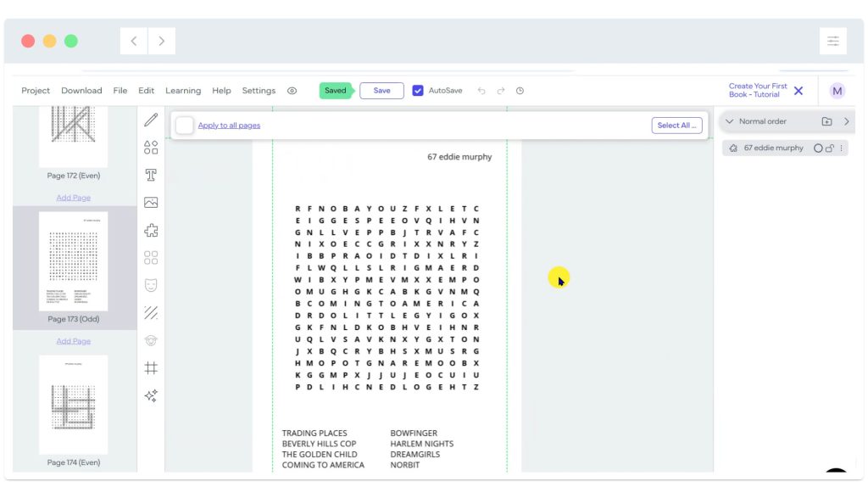This screenshot has width=868, height=498.
Task: Click the BEVERLY HILLS COP word entry
Action: click(319, 444)
